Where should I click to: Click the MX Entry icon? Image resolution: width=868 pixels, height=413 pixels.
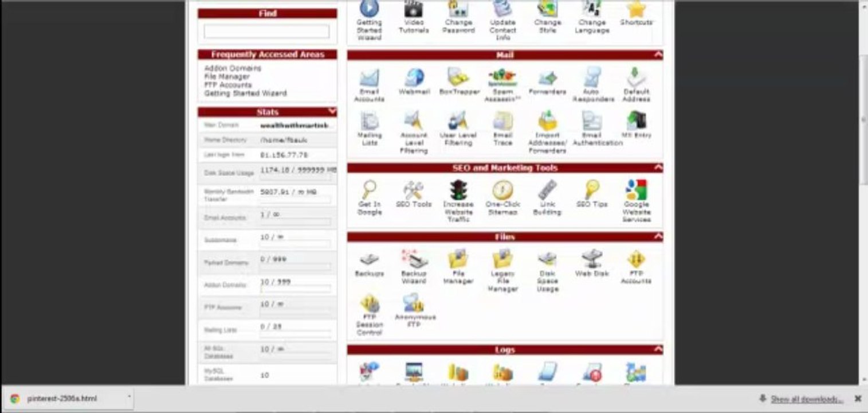pyautogui.click(x=636, y=121)
